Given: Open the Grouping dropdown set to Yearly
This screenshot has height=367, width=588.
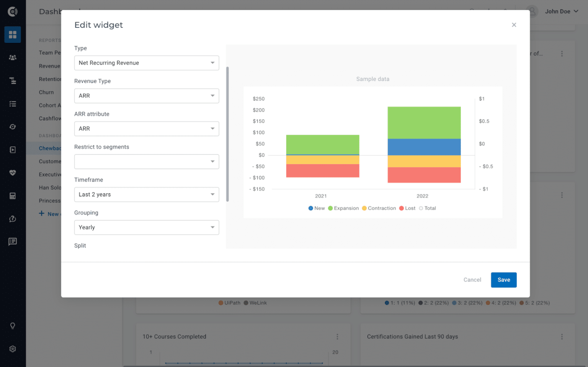Looking at the screenshot, I should pos(147,227).
